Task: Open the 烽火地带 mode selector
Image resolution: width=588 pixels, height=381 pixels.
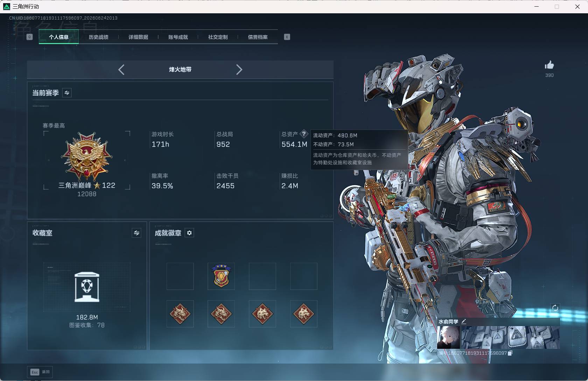Action: click(x=180, y=70)
